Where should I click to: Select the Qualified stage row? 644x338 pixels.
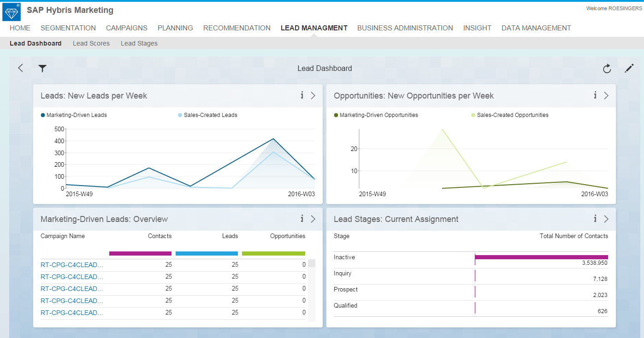pyautogui.click(x=471, y=309)
